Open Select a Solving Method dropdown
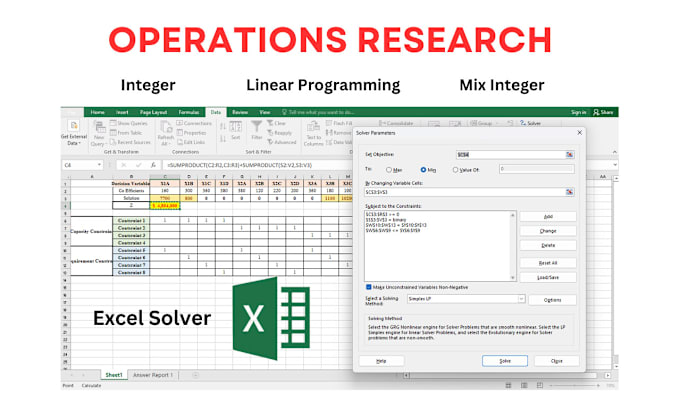The image size is (680, 409). [x=521, y=299]
